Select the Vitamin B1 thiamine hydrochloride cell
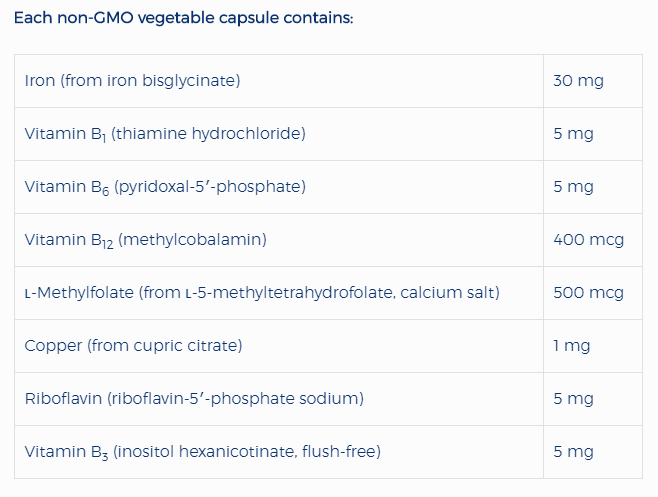This screenshot has width=658, height=497. coord(165,134)
